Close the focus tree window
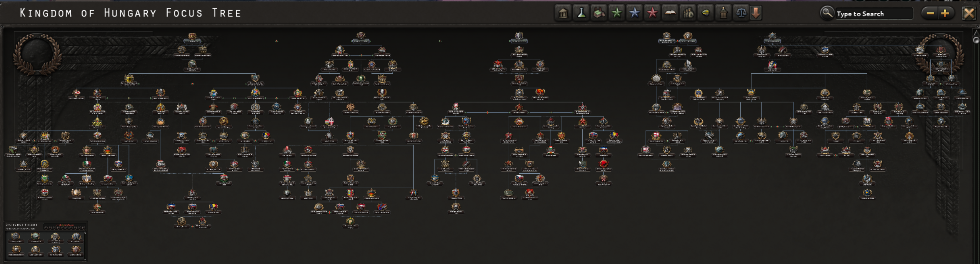The height and width of the screenshot is (264, 980). (969, 13)
